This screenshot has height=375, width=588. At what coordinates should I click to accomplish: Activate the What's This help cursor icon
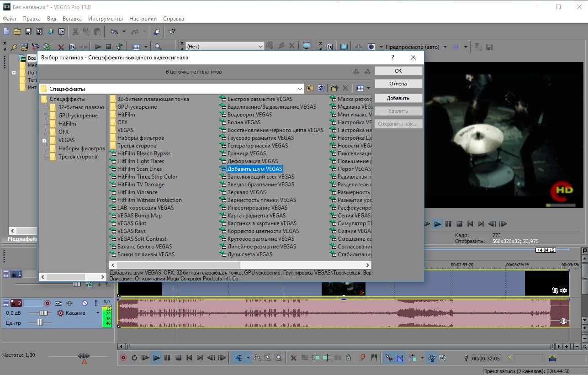coord(172,32)
